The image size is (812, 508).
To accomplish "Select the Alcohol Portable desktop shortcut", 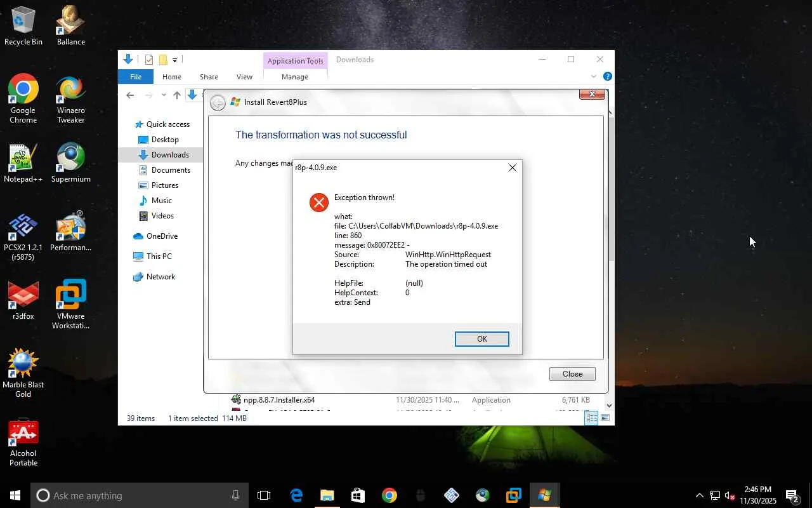I will coord(23,443).
